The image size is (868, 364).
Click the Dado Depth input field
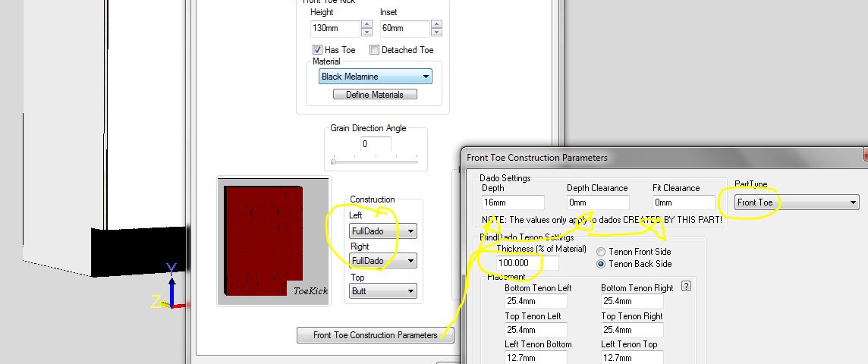pos(513,202)
